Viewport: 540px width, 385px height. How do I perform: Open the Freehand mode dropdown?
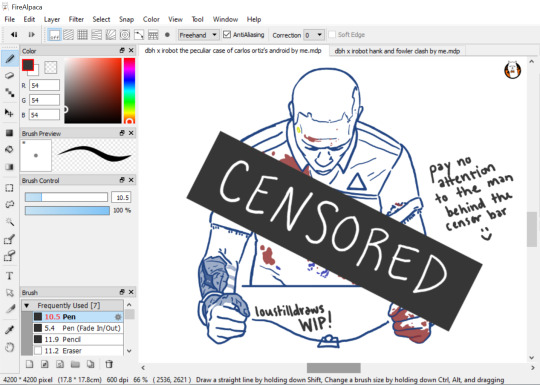click(x=198, y=35)
